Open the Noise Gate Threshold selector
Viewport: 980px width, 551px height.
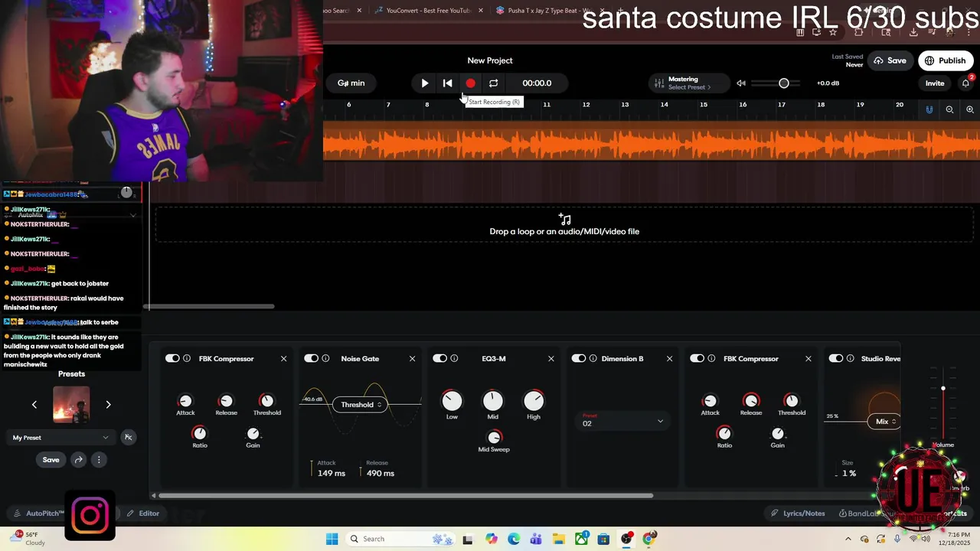(x=361, y=404)
